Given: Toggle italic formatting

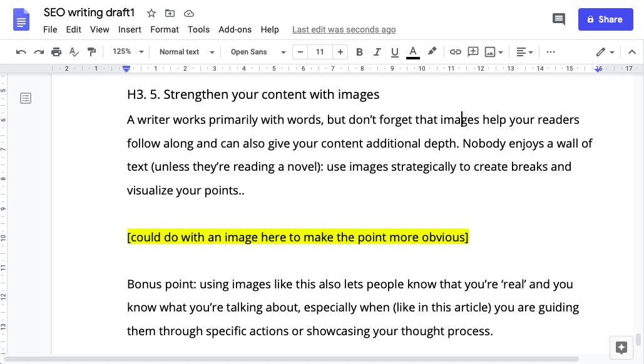Looking at the screenshot, I should 377,51.
